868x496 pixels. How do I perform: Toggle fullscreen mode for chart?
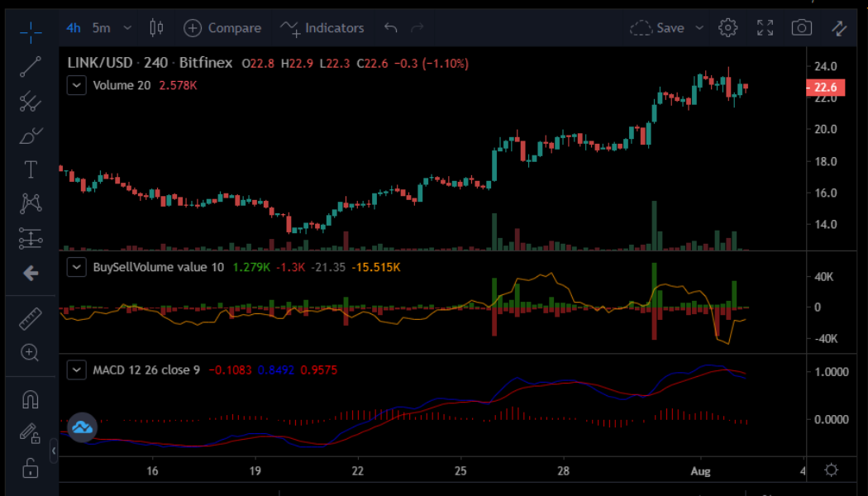tap(765, 28)
